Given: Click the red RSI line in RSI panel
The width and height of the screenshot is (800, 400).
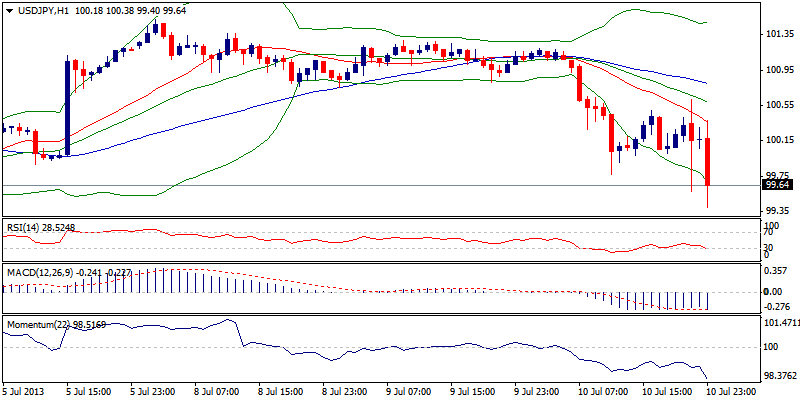Looking at the screenshot, I should coord(400,240).
